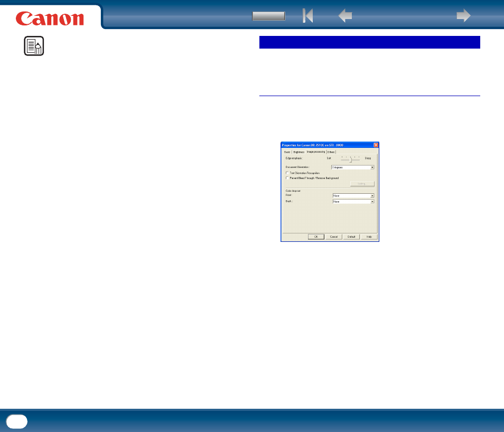Click the grayed-out Setting button

pos(362,184)
